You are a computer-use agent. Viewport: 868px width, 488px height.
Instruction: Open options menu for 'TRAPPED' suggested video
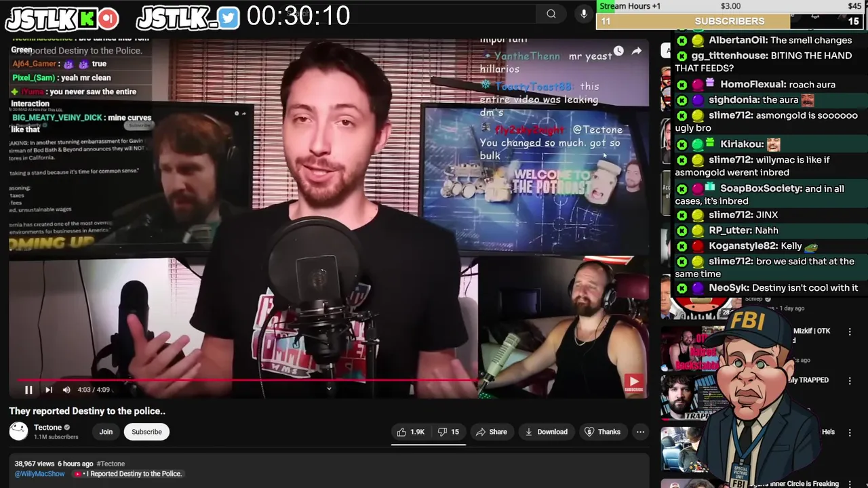850,381
